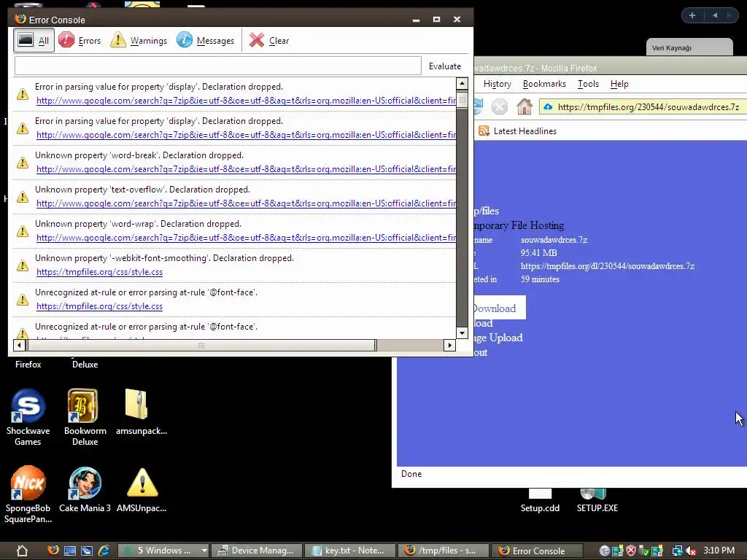The image size is (747, 560).
Task: Switch to /tmp/files Firefox taskbar button
Action: pyautogui.click(x=443, y=551)
